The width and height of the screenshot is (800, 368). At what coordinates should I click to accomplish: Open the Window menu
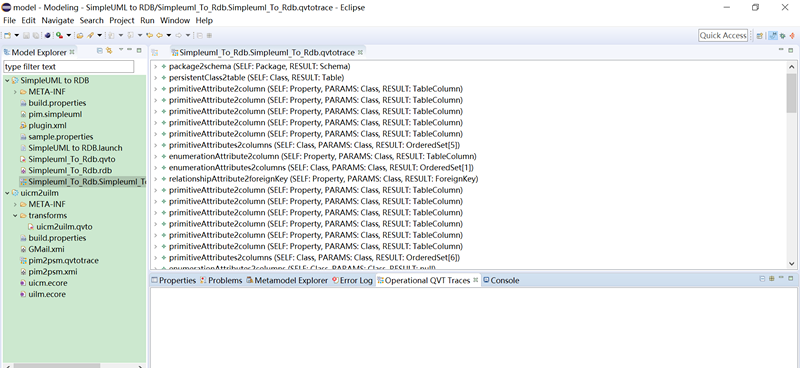[175, 20]
